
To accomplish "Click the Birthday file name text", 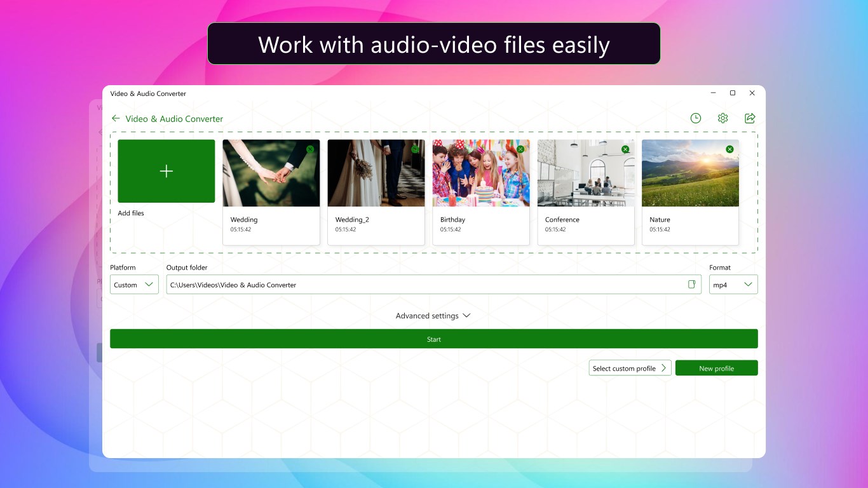I will 452,220.
